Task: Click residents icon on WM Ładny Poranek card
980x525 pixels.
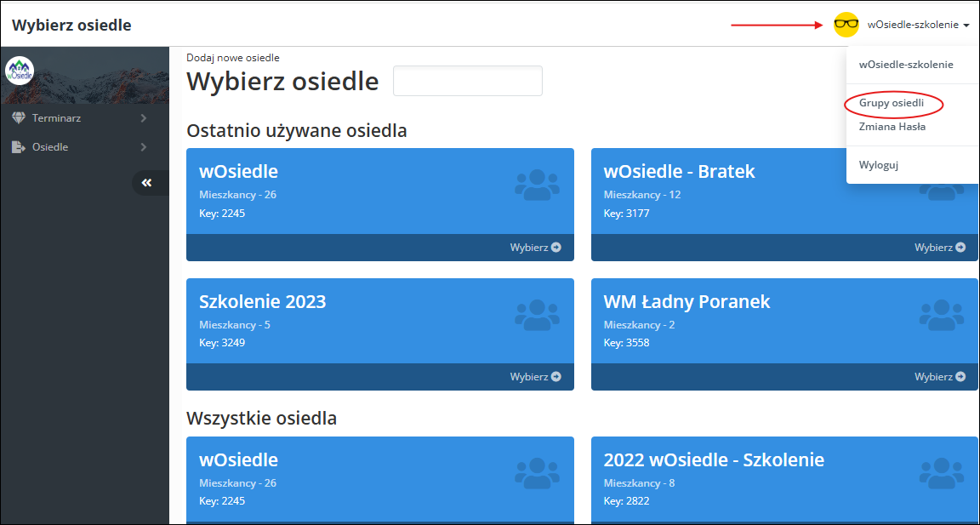Action: pos(941,314)
